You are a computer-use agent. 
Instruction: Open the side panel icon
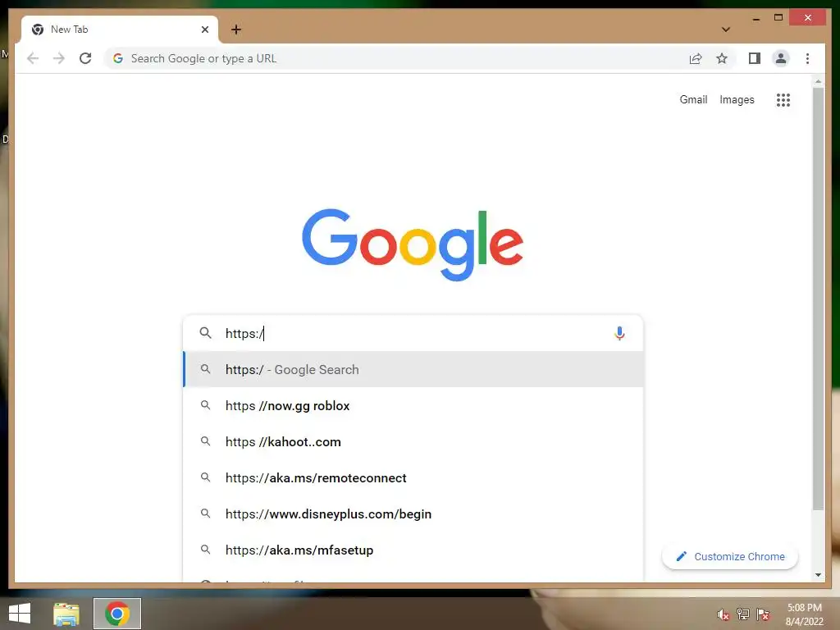[x=755, y=58]
